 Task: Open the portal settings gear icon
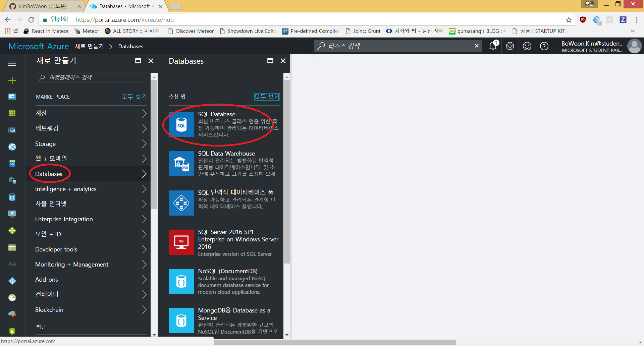coord(510,46)
